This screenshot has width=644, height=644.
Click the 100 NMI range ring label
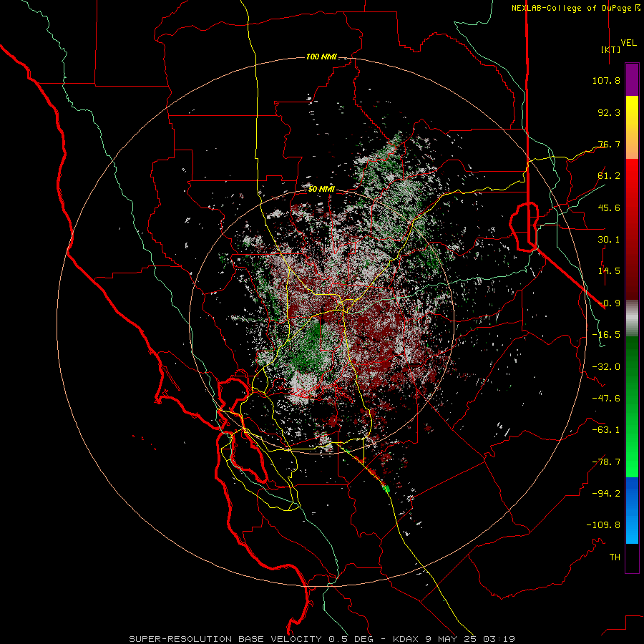[x=321, y=57]
